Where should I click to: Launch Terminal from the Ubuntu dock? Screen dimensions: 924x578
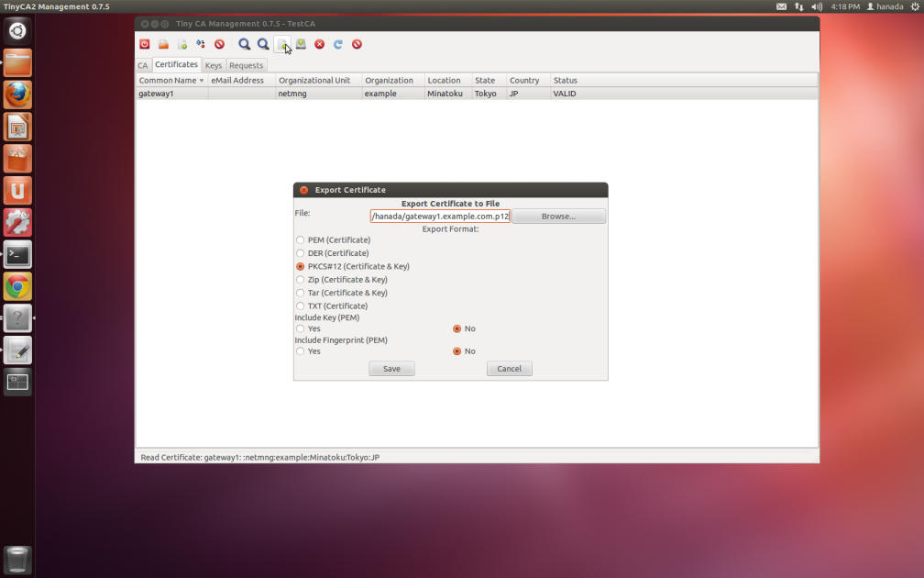[x=17, y=254]
